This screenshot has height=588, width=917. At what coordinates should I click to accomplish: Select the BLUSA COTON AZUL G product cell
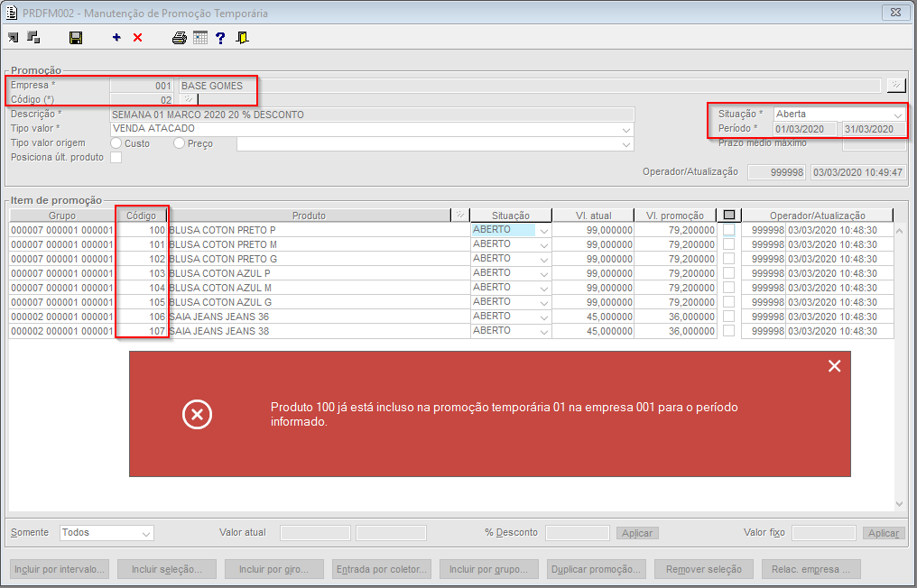click(x=319, y=302)
